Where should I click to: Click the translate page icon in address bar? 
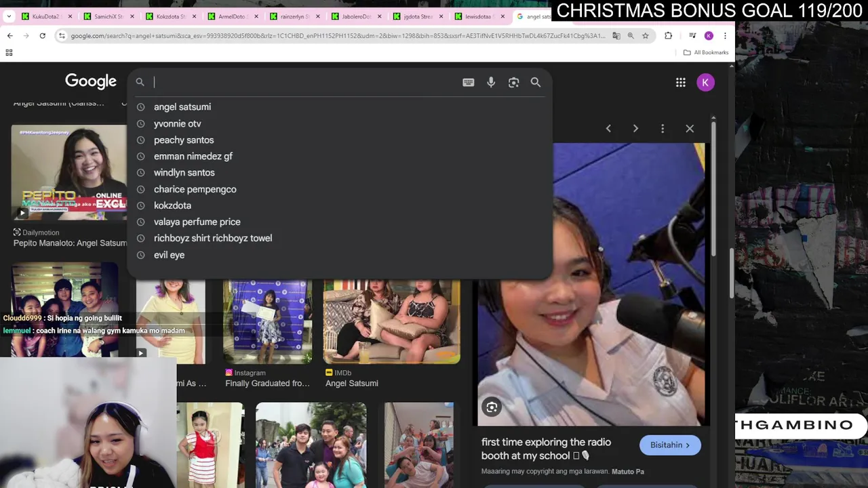[616, 35]
